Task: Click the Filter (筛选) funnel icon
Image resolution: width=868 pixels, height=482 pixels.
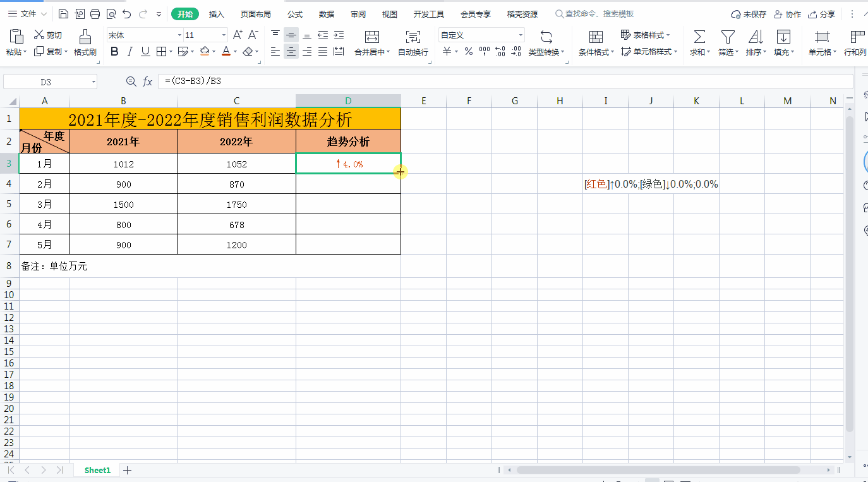Action: [728, 37]
